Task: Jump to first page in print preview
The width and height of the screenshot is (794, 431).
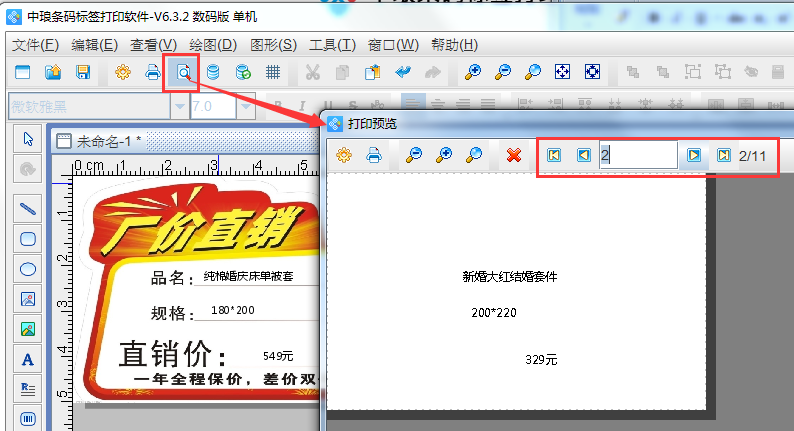Action: click(x=554, y=155)
